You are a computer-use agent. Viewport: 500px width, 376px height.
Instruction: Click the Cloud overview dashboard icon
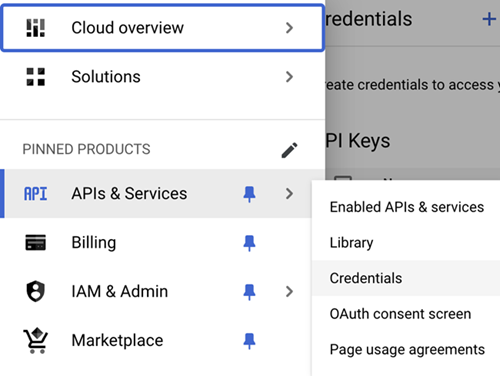[35, 28]
